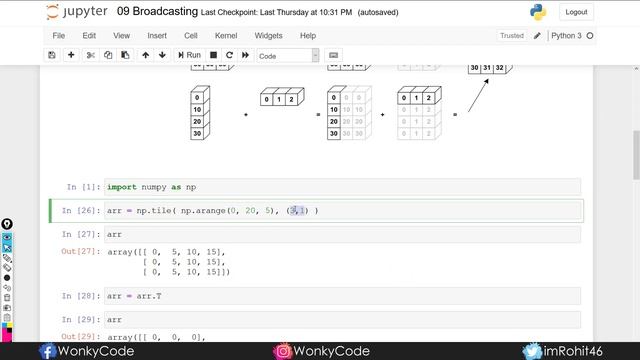Viewport: 640px width, 360px height.
Task: Click the In [26] prompt label
Action: tap(81, 211)
